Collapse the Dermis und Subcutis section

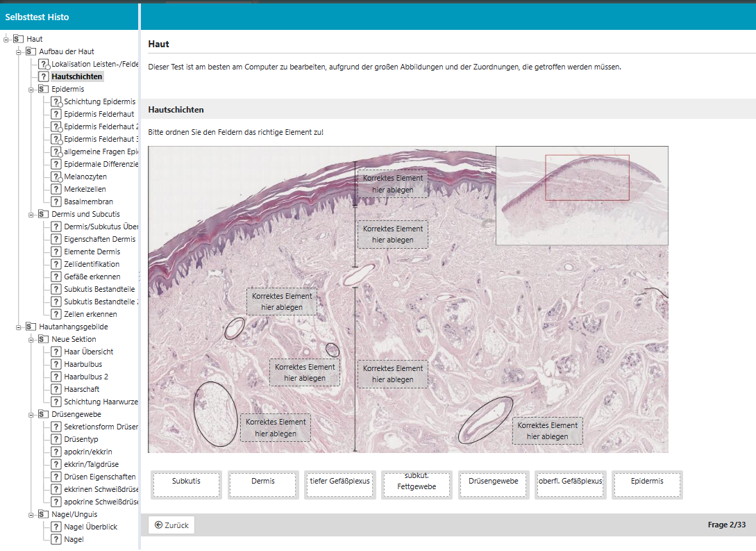point(31,214)
